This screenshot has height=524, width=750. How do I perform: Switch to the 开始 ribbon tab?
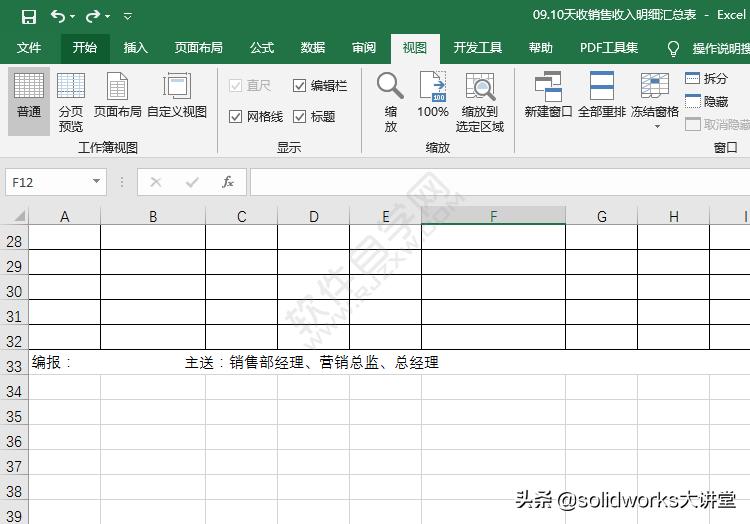click(85, 48)
